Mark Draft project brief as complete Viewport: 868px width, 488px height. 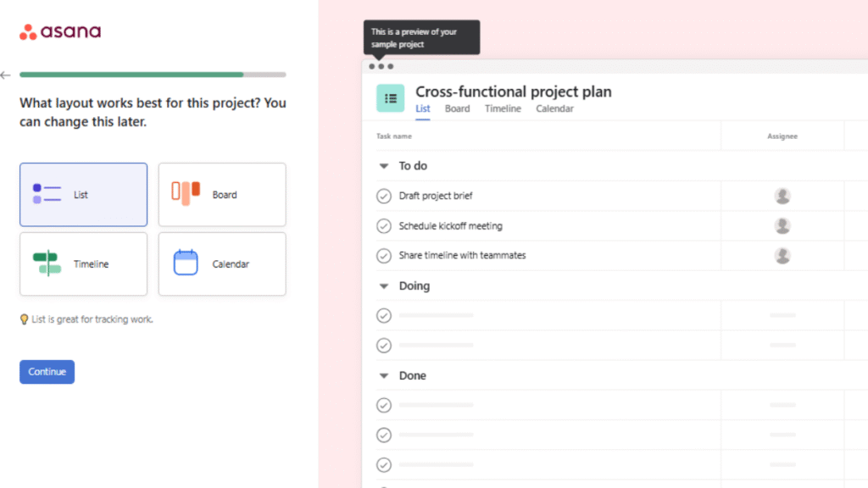(383, 196)
